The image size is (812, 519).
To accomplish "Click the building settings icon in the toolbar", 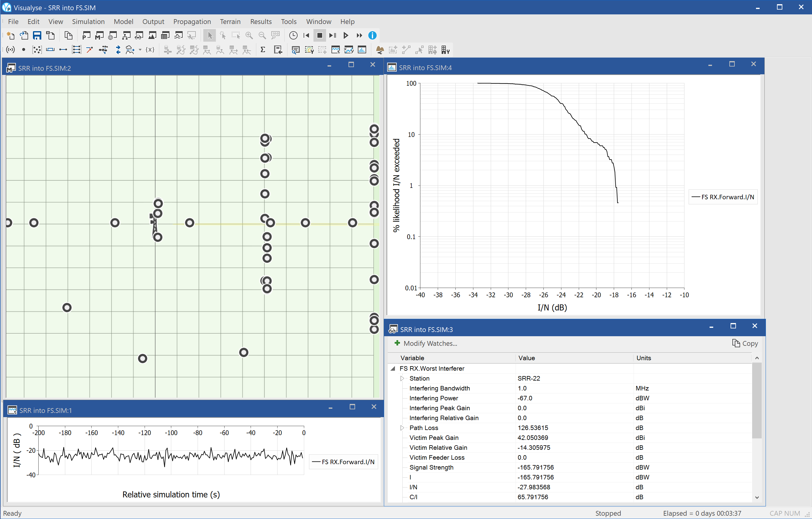I will [x=446, y=50].
